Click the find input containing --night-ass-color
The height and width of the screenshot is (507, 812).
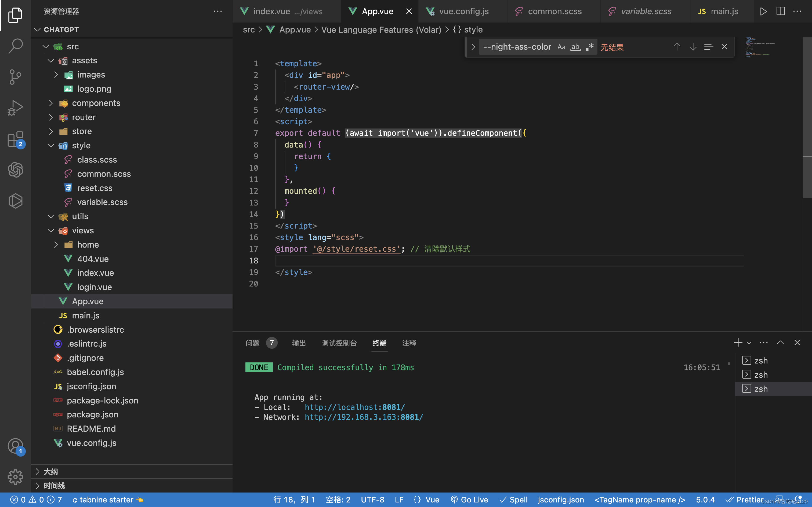[517, 47]
